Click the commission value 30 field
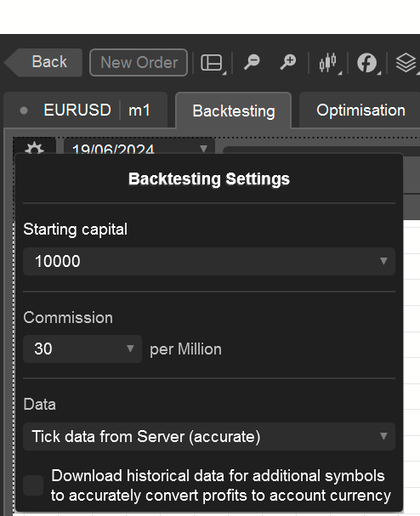 click(x=82, y=349)
